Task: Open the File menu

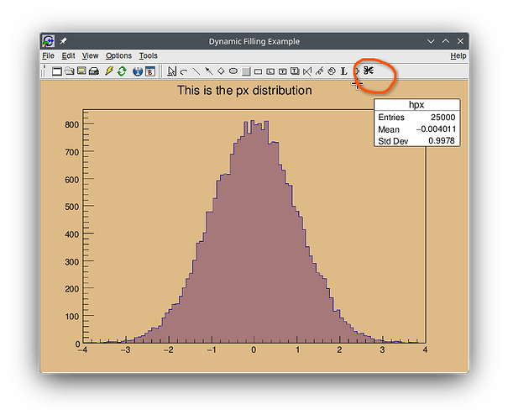Action: pos(48,55)
